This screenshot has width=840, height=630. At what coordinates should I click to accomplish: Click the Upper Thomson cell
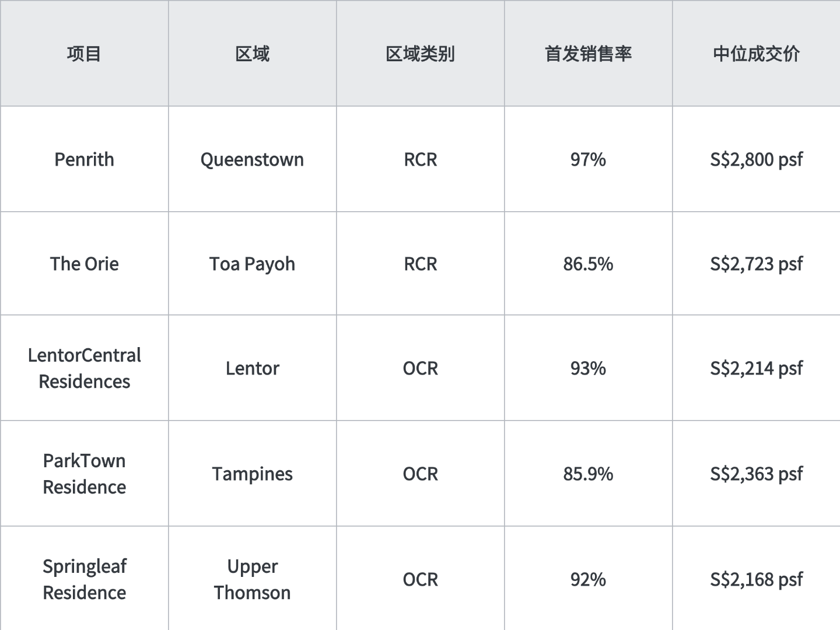coord(252,579)
